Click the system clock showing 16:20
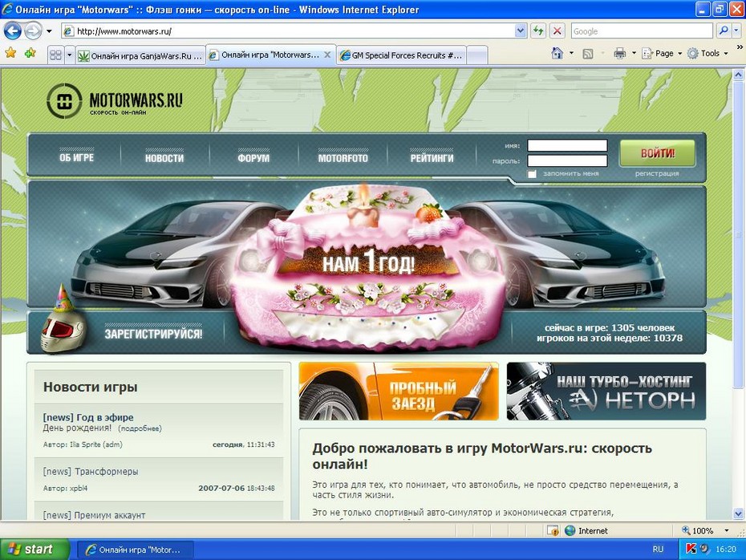This screenshot has width=746, height=560. coord(725,550)
